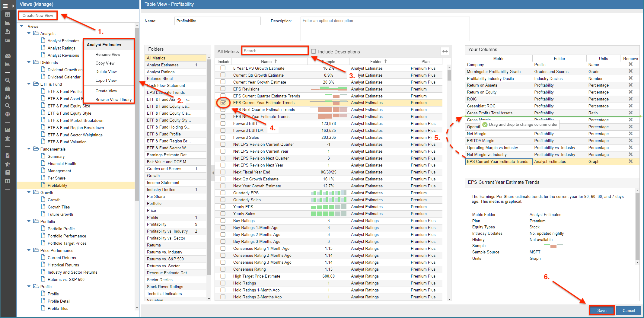Click the star icon in the sidebar

(8, 164)
